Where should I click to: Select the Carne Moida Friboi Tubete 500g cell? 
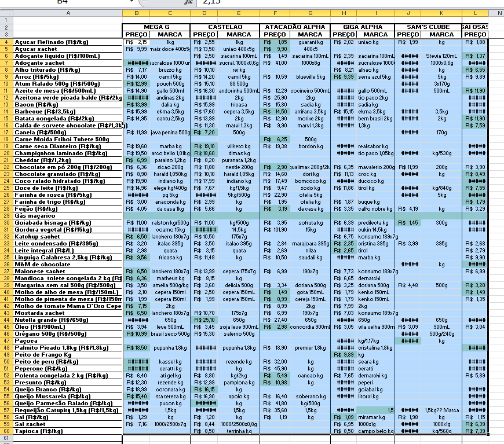coord(68,140)
